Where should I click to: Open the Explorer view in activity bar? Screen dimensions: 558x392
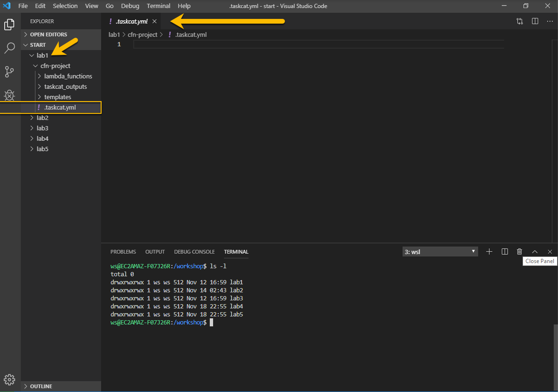(9, 25)
